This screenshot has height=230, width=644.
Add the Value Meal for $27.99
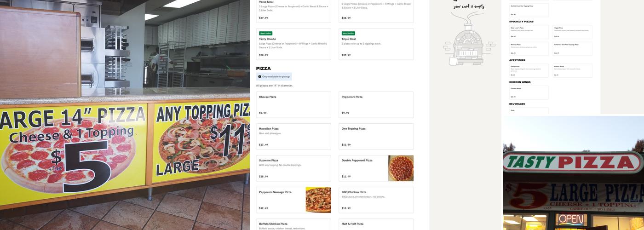pyautogui.click(x=293, y=11)
